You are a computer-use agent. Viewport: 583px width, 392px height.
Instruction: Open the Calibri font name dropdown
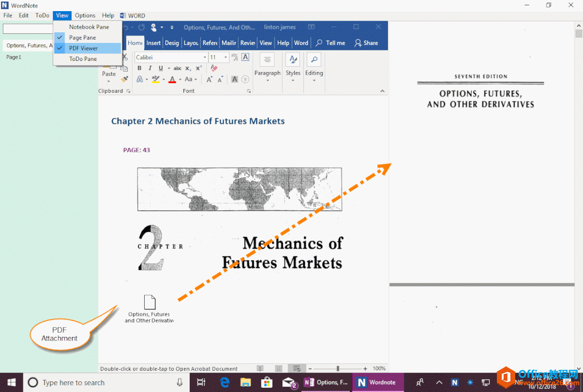[x=205, y=57]
